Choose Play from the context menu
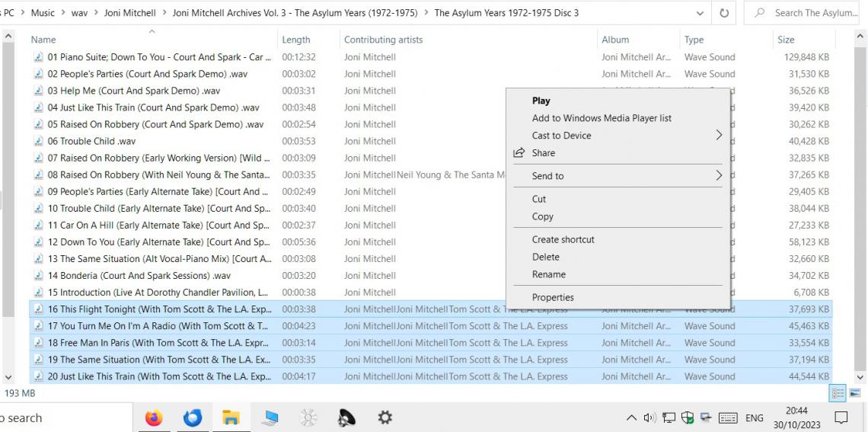This screenshot has width=868, height=432. 541,101
